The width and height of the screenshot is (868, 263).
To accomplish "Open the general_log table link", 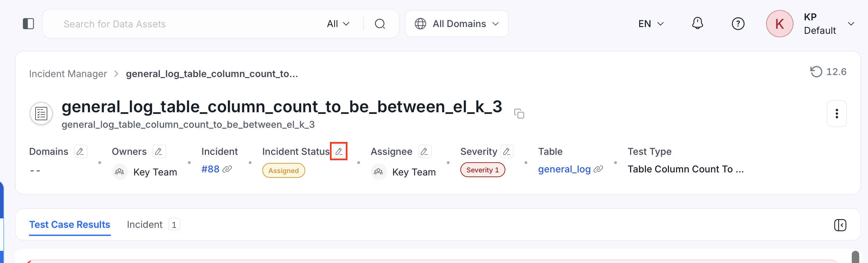I will (x=564, y=169).
